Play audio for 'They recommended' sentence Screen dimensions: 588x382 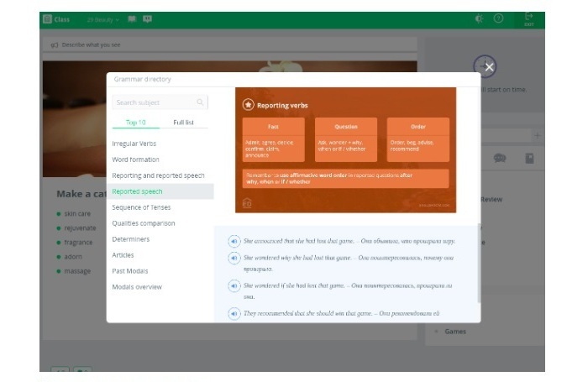pos(235,313)
